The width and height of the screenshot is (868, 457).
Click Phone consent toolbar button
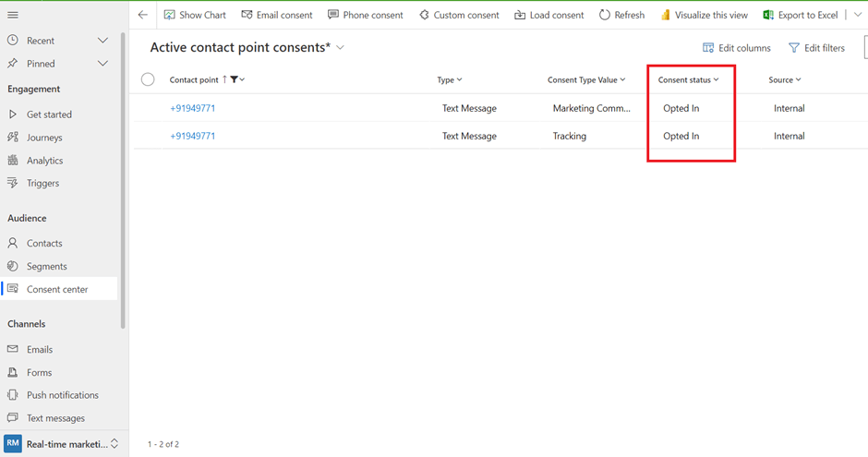[365, 15]
